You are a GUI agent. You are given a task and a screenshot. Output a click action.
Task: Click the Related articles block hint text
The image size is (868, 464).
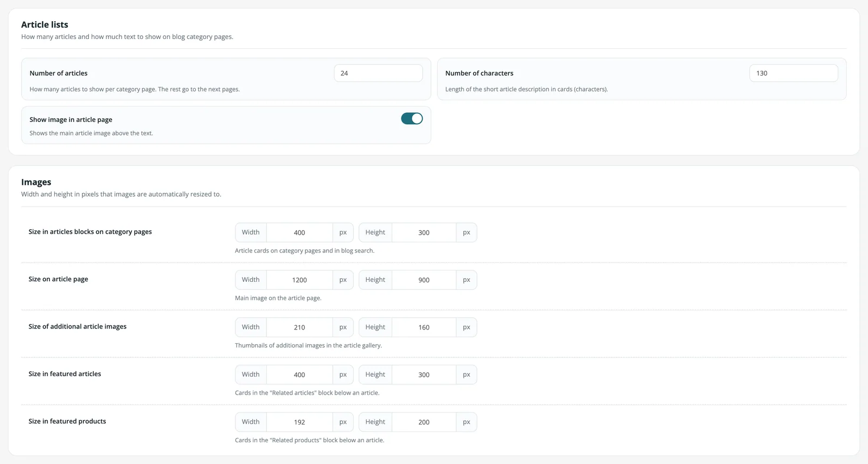pyautogui.click(x=307, y=393)
